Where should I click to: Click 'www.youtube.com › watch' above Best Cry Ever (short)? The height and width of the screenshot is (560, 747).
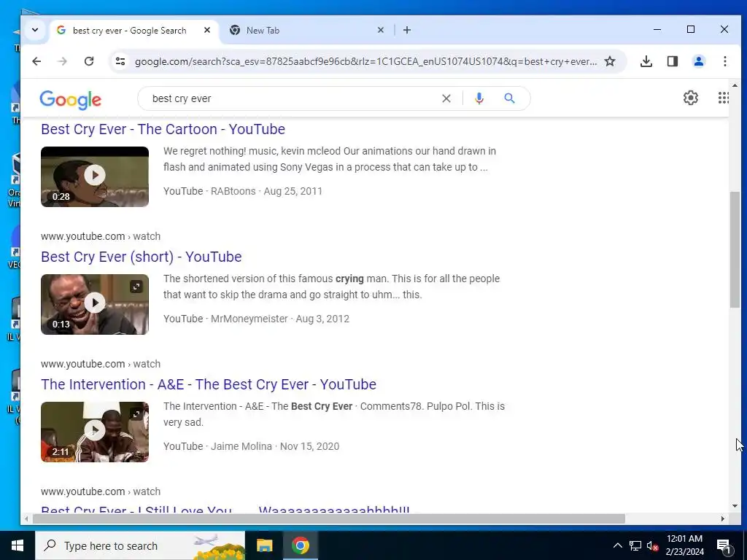(x=101, y=236)
